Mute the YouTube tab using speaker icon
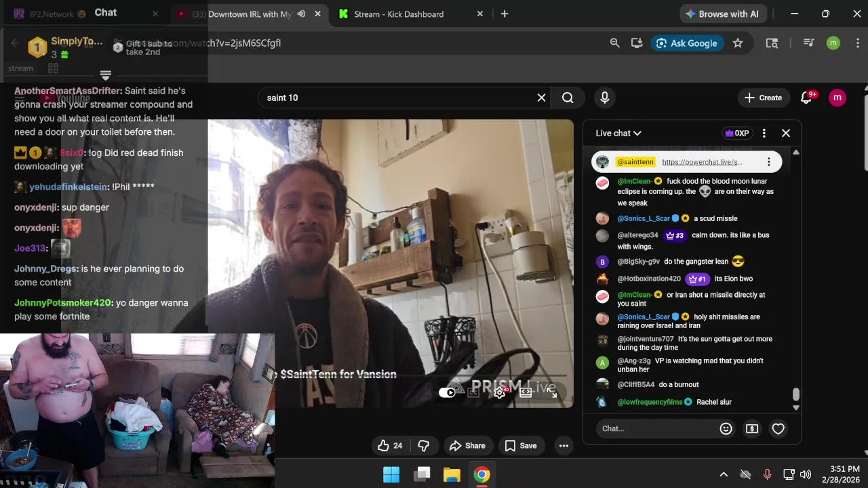Image resolution: width=868 pixels, height=488 pixels. (301, 14)
